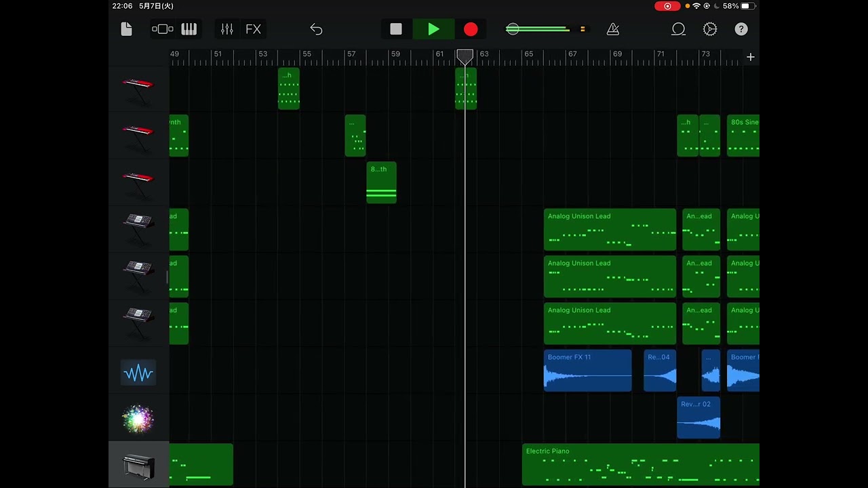Screen dimensions: 868x488
Task: Toggle the metronome
Action: [x=613, y=29]
